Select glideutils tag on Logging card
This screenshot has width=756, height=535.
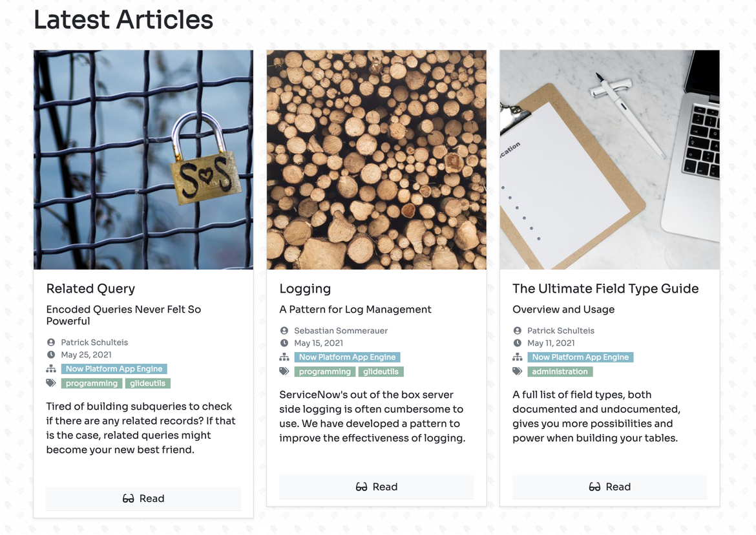click(381, 372)
